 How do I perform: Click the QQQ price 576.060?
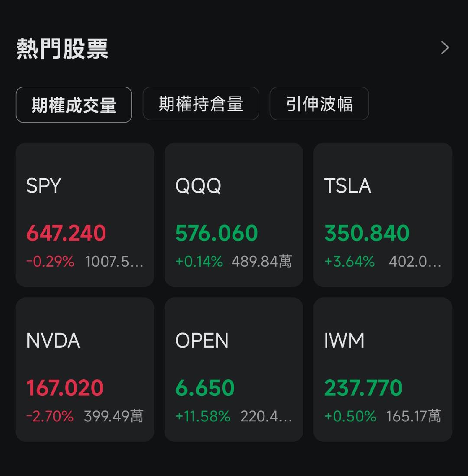pyautogui.click(x=216, y=233)
